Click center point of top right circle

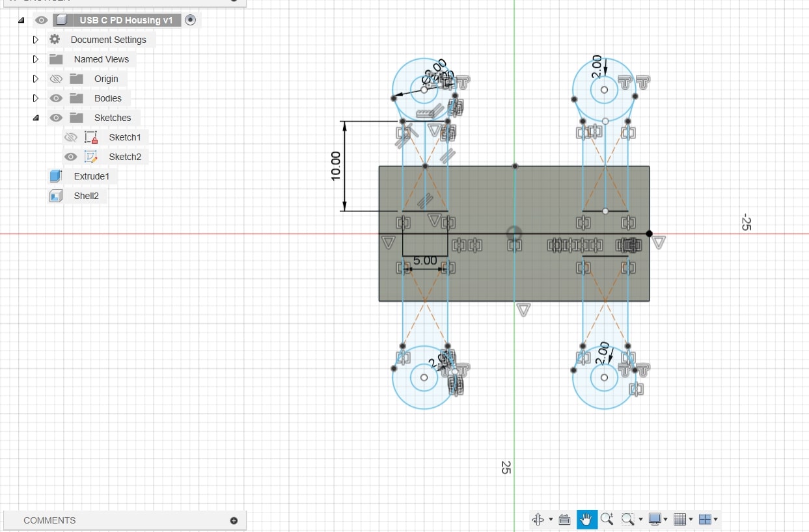[605, 90]
